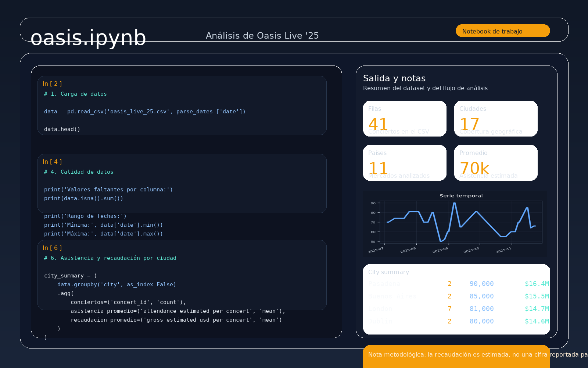Viewport: 588px width, 368px height.
Task: Click the "Nota metodológica" orange banner
Action: tap(456, 356)
